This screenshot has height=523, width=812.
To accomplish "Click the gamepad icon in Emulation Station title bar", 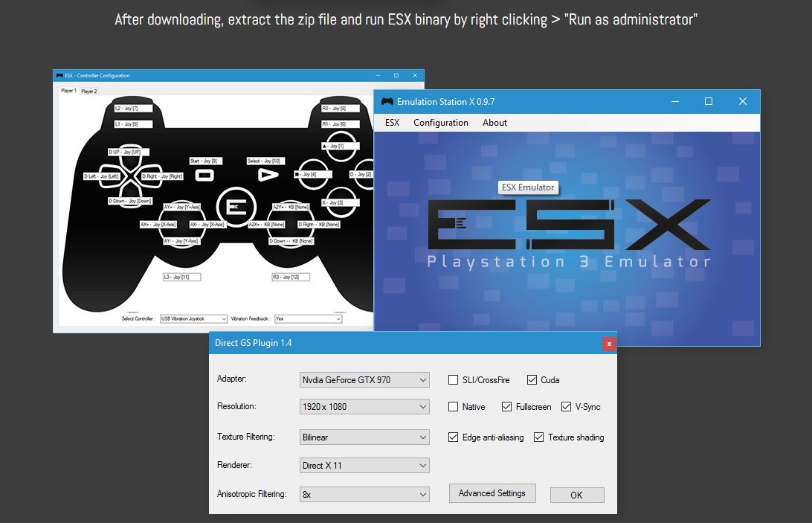I will point(387,102).
